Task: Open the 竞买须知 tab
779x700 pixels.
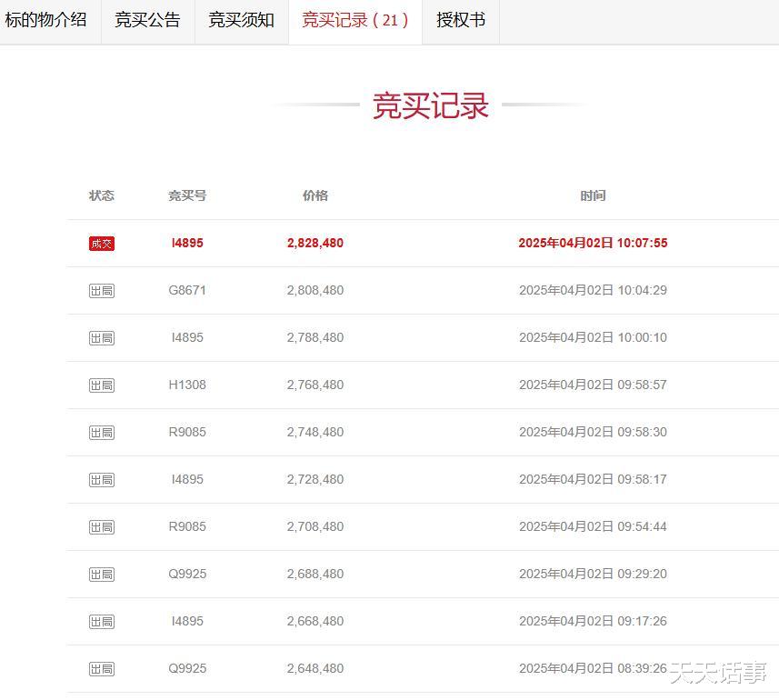Action: click(242, 20)
